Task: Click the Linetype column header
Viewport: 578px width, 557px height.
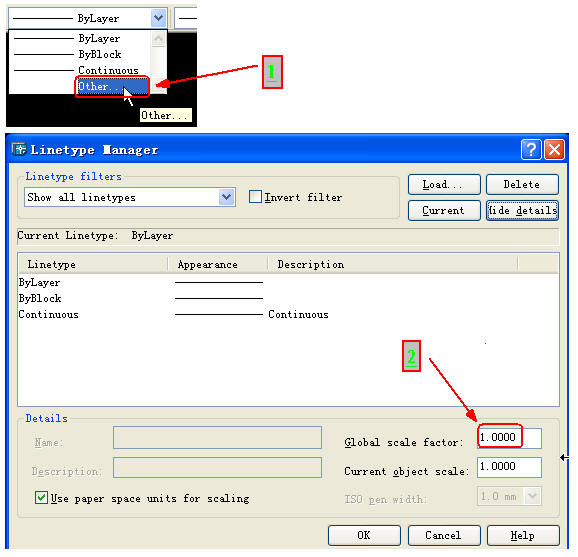Action: click(x=93, y=264)
